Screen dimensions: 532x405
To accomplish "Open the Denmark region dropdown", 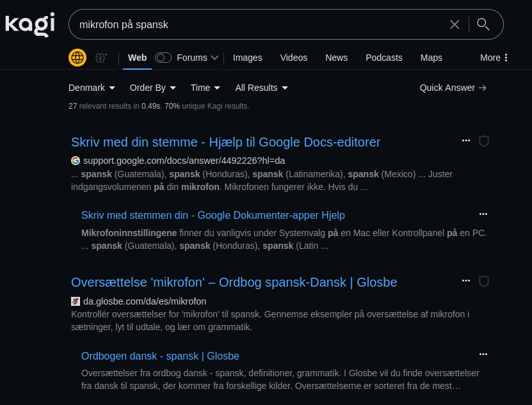I will [92, 88].
